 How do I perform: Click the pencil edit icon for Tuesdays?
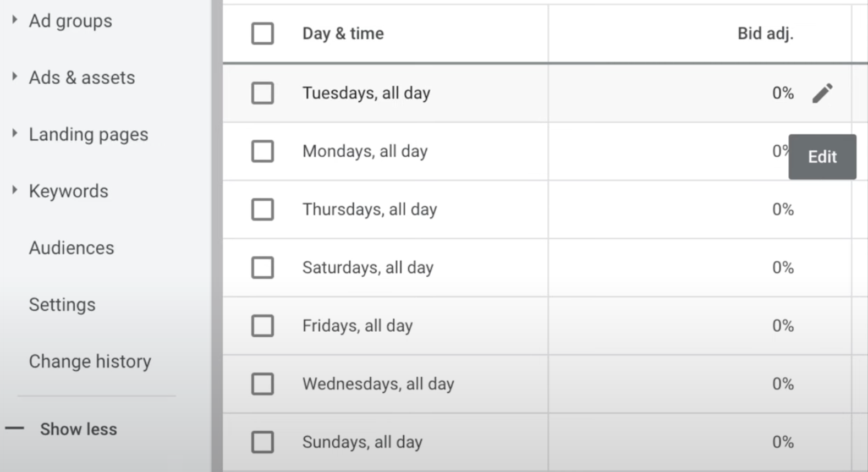[822, 93]
